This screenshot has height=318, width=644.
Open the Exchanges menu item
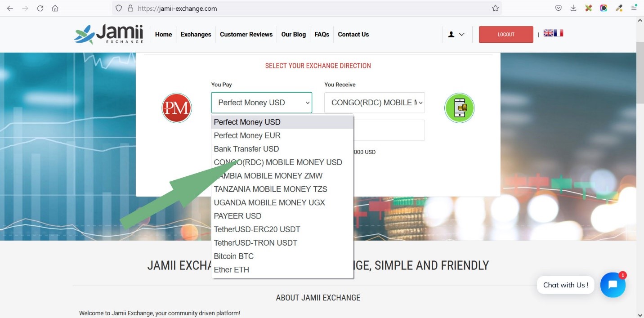(196, 34)
